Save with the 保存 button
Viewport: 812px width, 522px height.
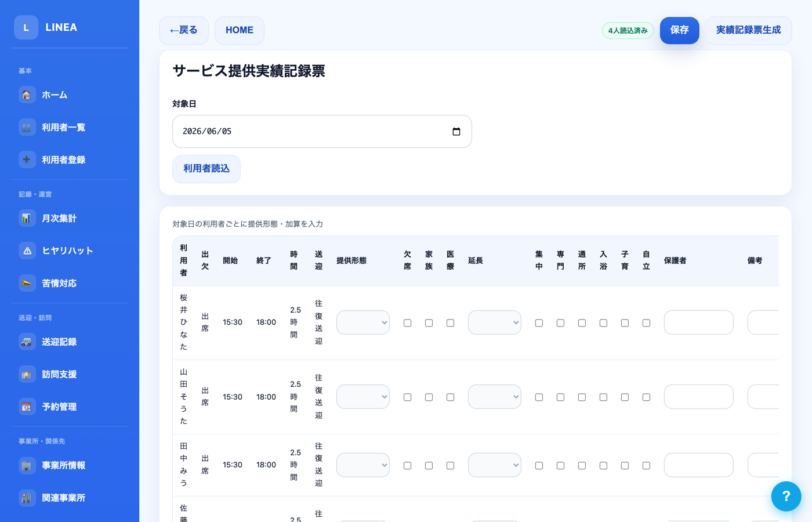point(679,30)
